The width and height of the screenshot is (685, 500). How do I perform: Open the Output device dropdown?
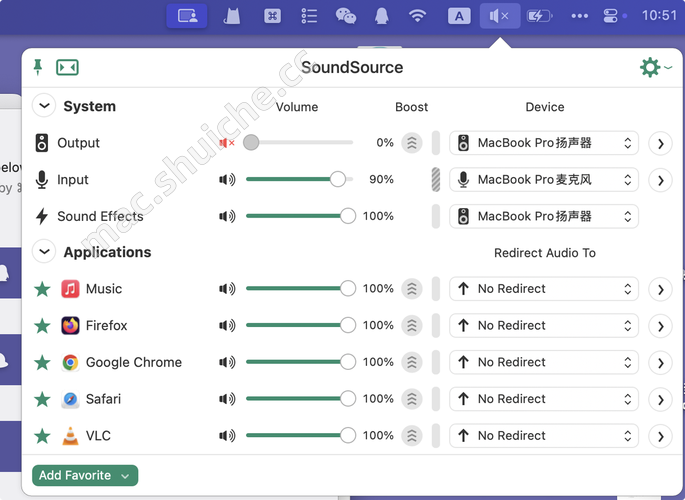coord(544,143)
